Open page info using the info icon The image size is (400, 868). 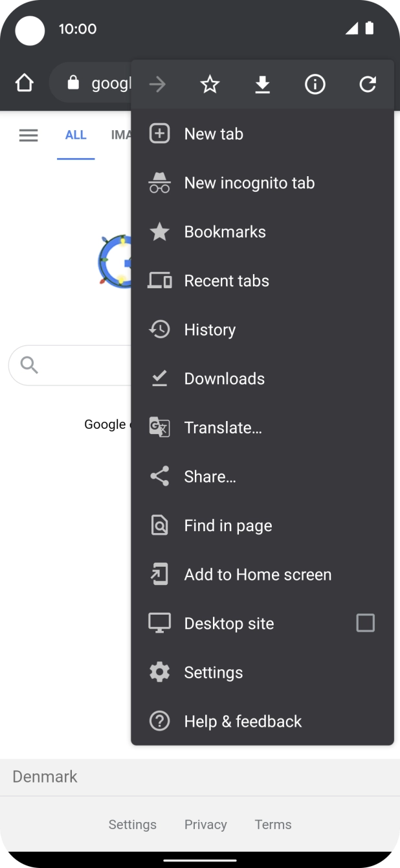tap(315, 84)
